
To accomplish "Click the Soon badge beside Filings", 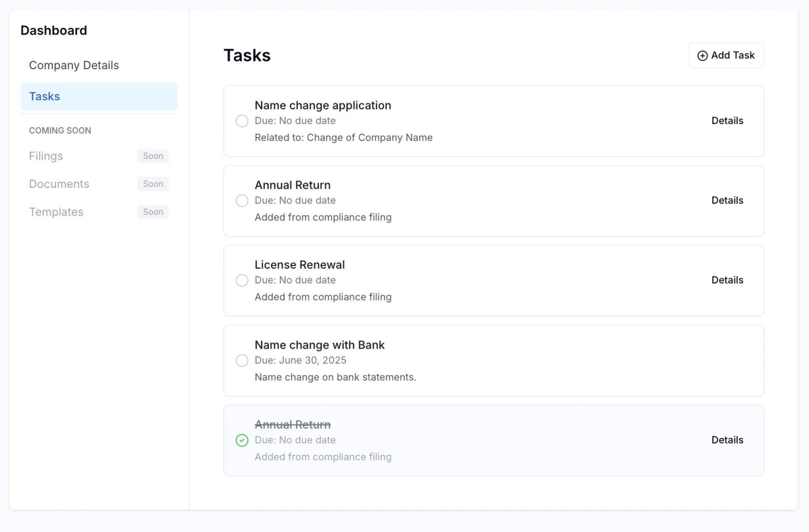I will (x=153, y=156).
